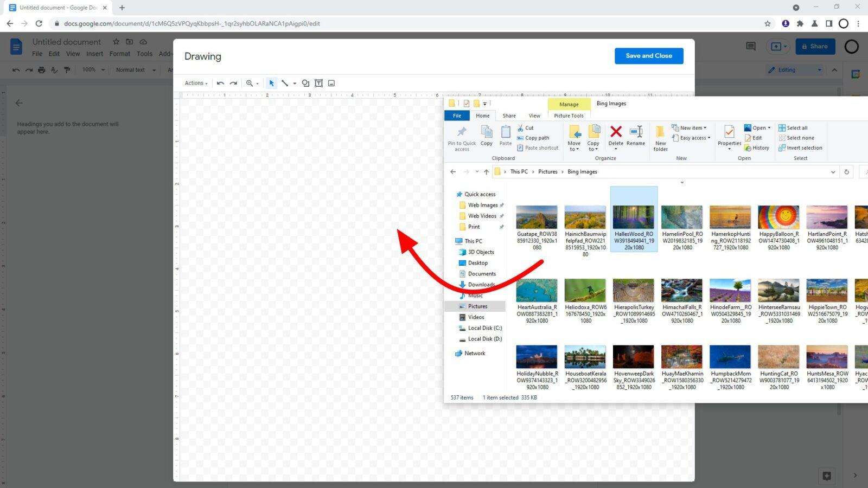Click the Undo icon in Drawing toolbar
The width and height of the screenshot is (868, 488).
pyautogui.click(x=220, y=83)
